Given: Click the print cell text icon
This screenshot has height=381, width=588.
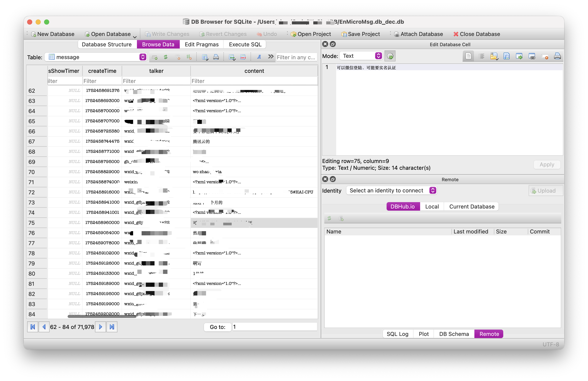Looking at the screenshot, I should pyautogui.click(x=557, y=56).
